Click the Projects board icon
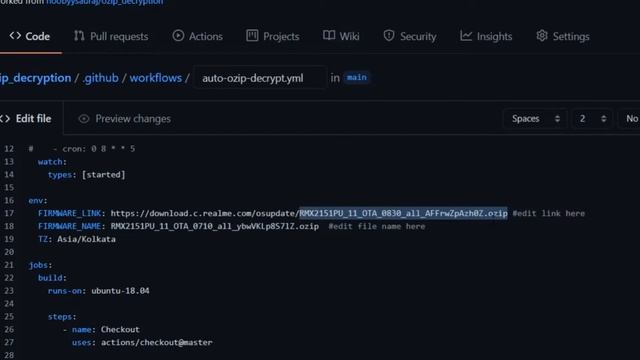The height and width of the screenshot is (360, 640). [x=252, y=36]
